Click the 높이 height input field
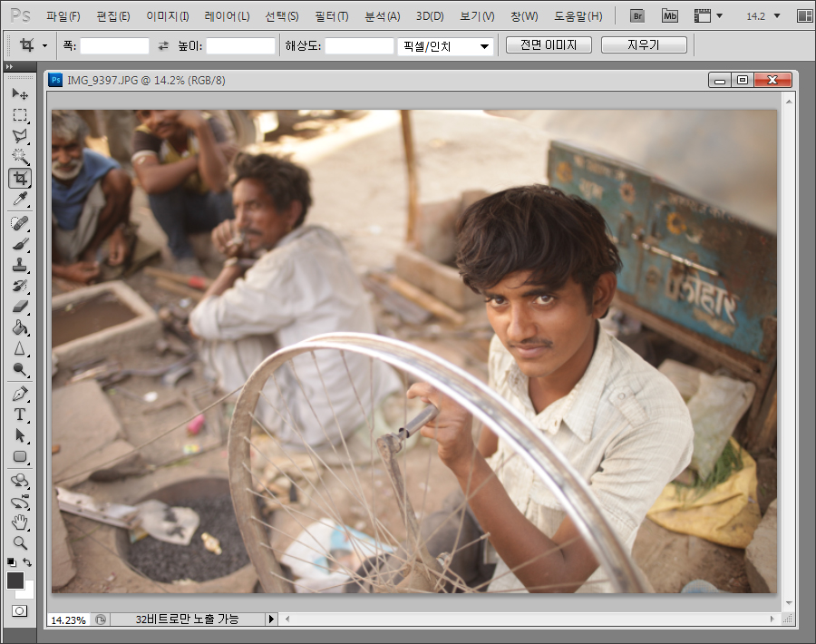Screen dimensions: 816x644 tap(240, 46)
